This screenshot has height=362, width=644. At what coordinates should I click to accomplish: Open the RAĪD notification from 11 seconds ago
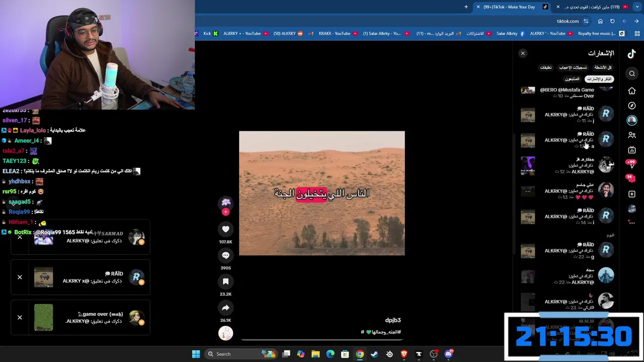[x=567, y=115]
